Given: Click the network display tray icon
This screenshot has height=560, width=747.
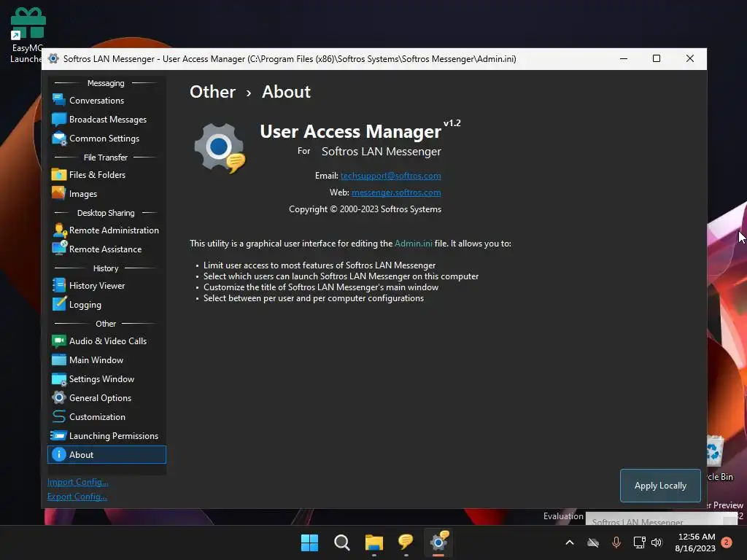Looking at the screenshot, I should (639, 542).
